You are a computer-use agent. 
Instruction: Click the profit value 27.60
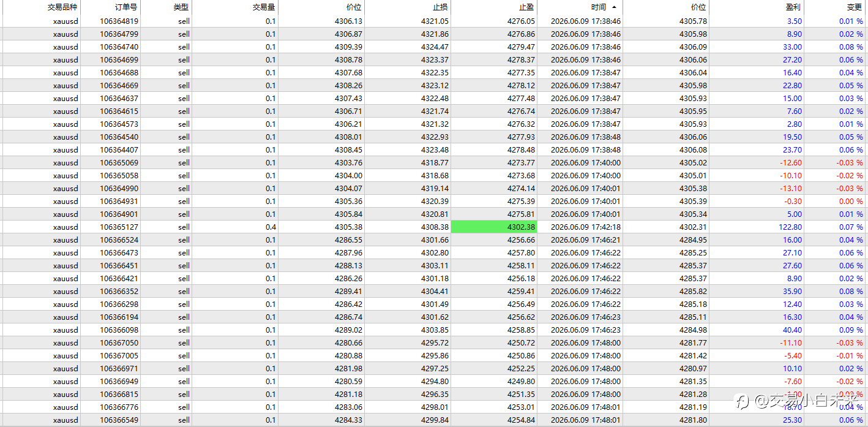pos(792,265)
